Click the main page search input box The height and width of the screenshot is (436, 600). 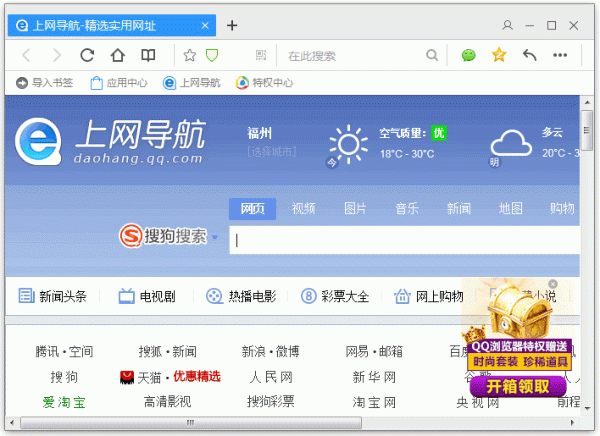(x=404, y=240)
